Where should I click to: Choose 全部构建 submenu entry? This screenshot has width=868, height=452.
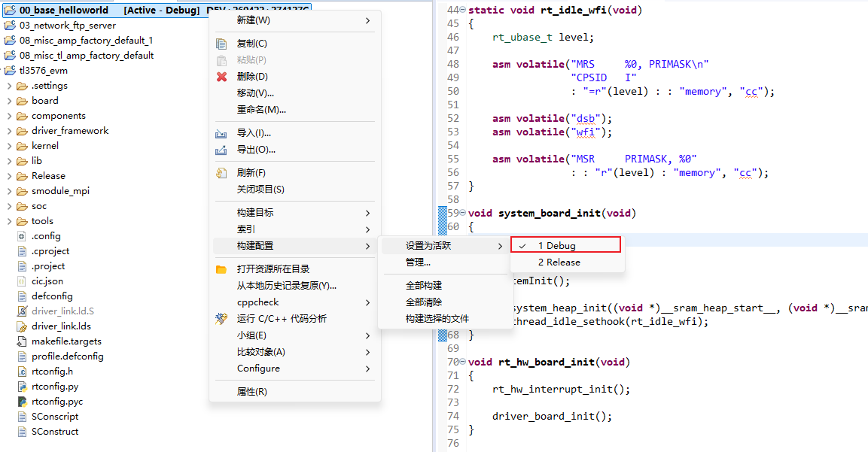[444, 286]
